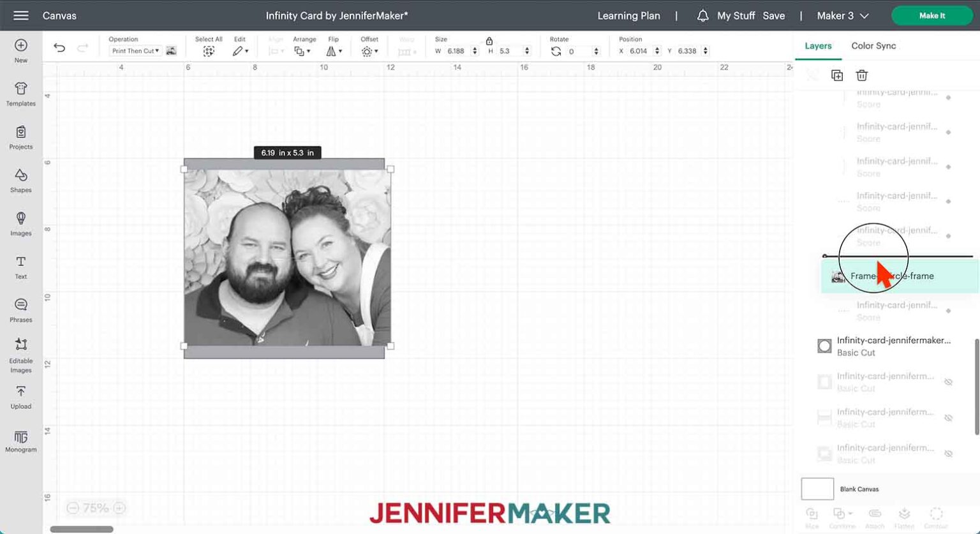Screen dimensions: 980x534
Task: Click the width W size field
Action: pyautogui.click(x=457, y=51)
